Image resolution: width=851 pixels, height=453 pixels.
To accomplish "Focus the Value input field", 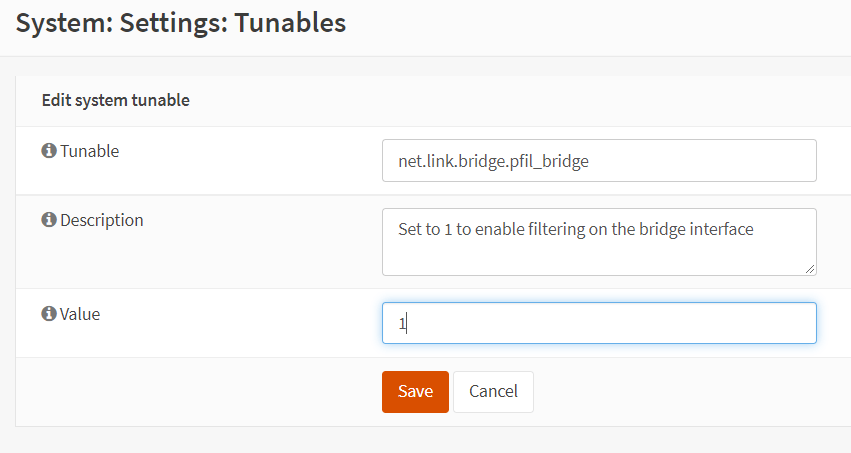I will (x=599, y=323).
